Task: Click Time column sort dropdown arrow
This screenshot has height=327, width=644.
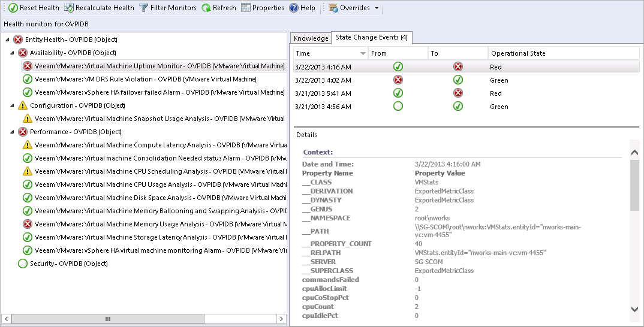Action: point(363,54)
